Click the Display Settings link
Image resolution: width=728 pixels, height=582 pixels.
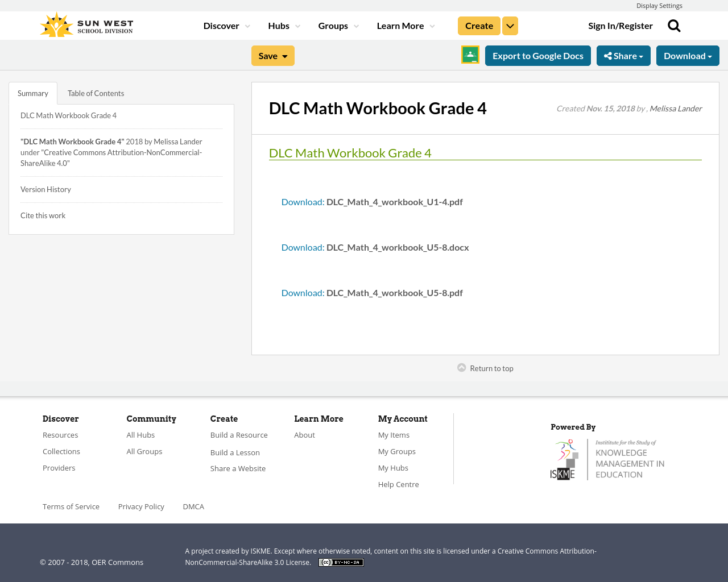[x=659, y=5]
